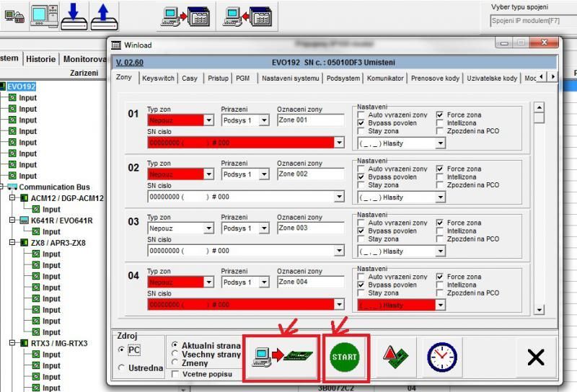
Task: Open Typ zon dropdown for zone 03
Action: 208,228
